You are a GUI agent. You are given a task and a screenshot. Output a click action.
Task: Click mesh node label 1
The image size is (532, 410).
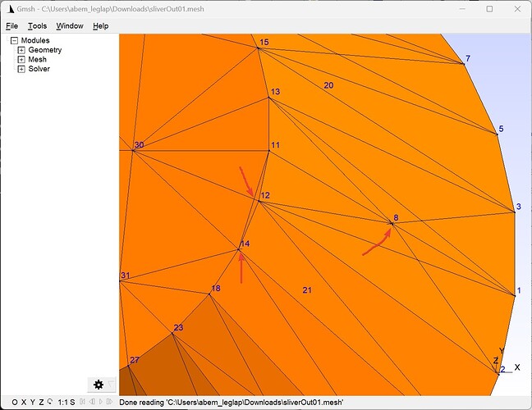click(519, 290)
